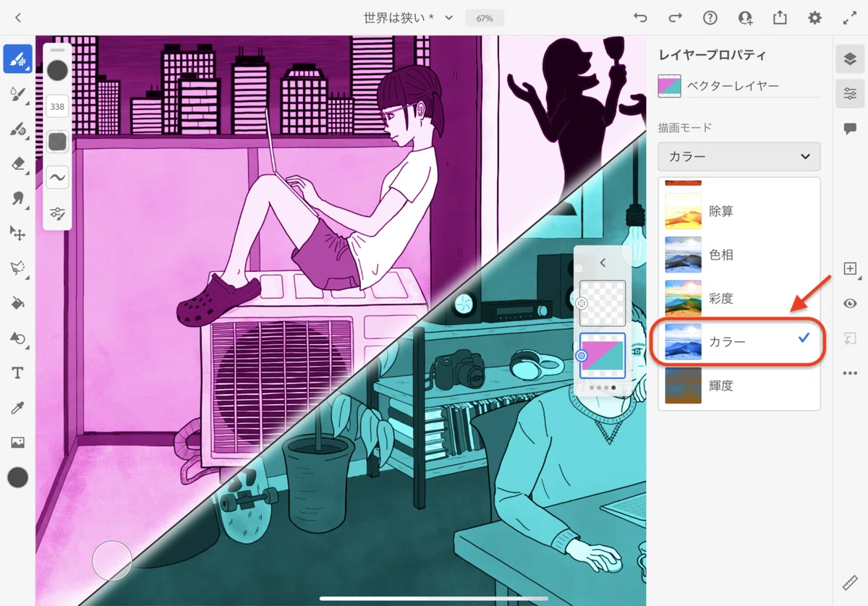Go back using the top-left chevron
The width and height of the screenshot is (868, 606).
pyautogui.click(x=17, y=18)
